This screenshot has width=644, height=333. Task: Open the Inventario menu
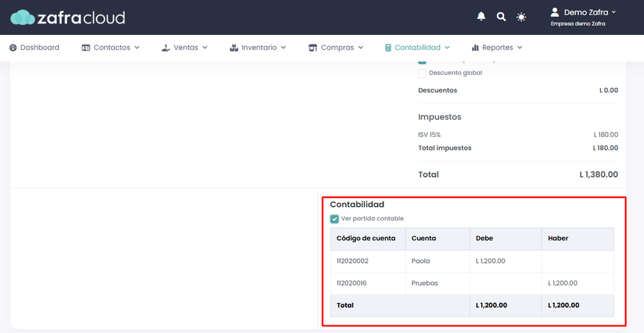click(x=259, y=48)
